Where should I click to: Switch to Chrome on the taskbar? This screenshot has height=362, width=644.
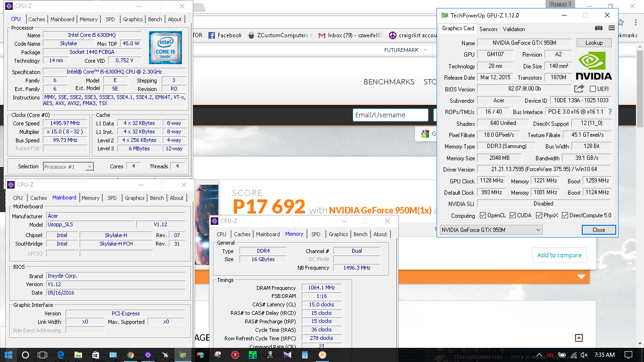click(131, 355)
